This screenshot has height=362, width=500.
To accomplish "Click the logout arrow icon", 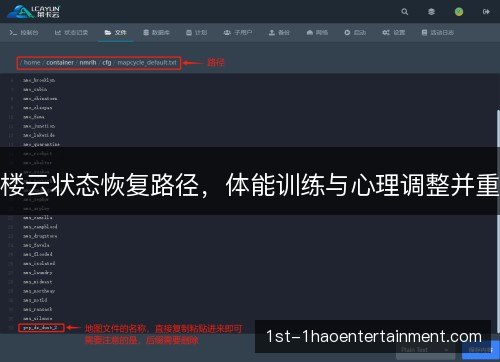I will [x=486, y=12].
